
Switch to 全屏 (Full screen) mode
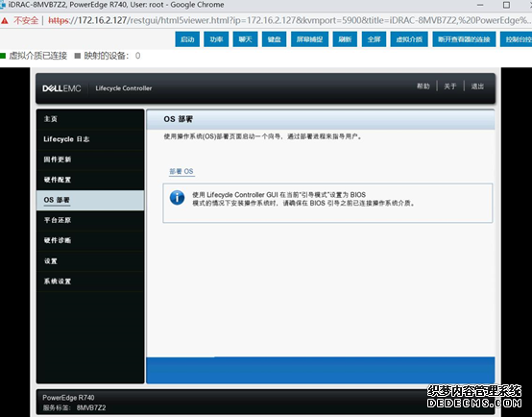(374, 39)
